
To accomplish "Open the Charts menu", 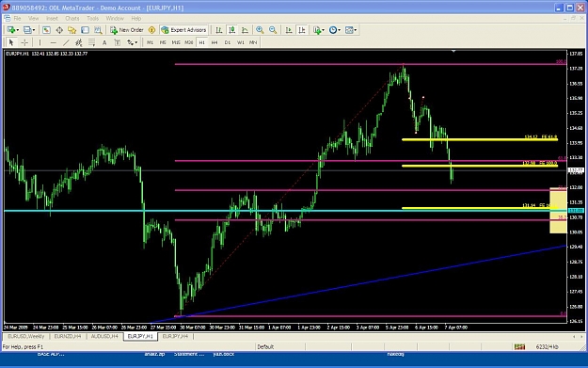I will tap(72, 18).
